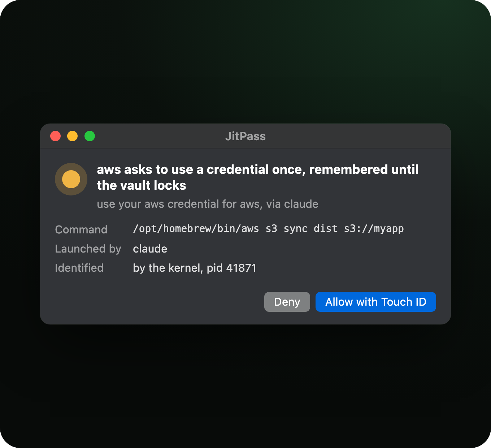Maximize JitPass window using green button

pyautogui.click(x=90, y=136)
